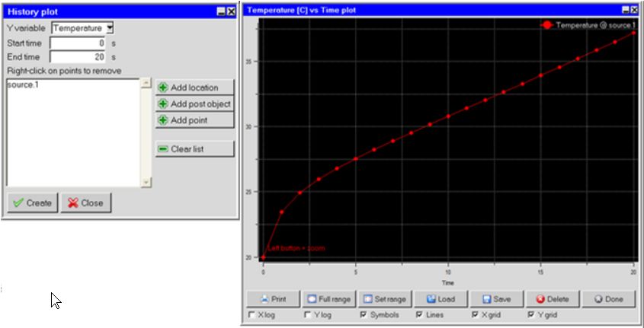Screen dimensions: 644x328
Task: Enable the X log checkbox
Action: 252,315
